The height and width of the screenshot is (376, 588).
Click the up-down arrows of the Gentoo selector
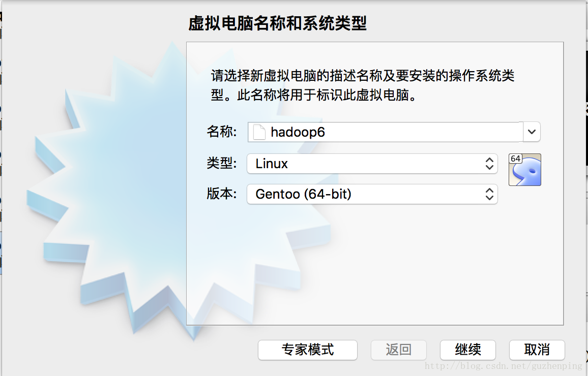[x=489, y=194]
